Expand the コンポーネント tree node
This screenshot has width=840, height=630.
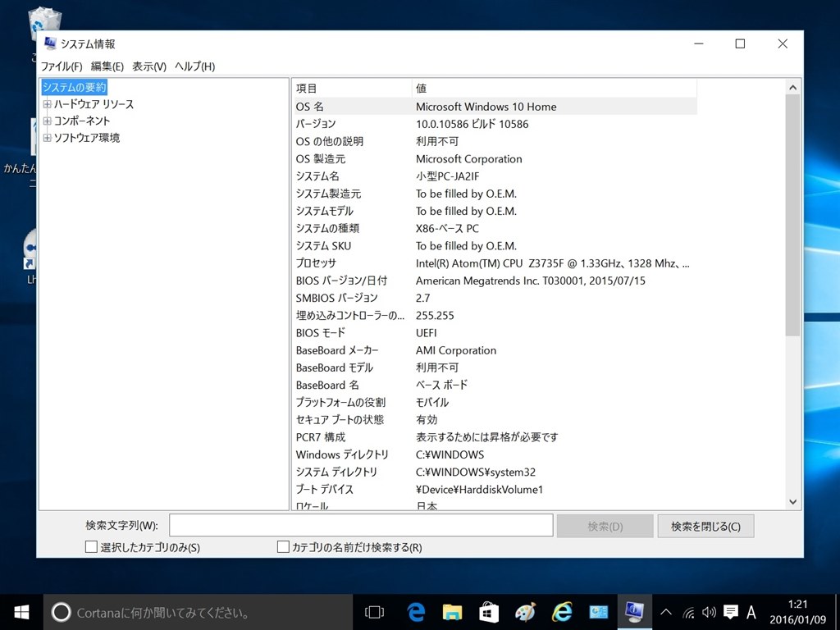(x=47, y=121)
